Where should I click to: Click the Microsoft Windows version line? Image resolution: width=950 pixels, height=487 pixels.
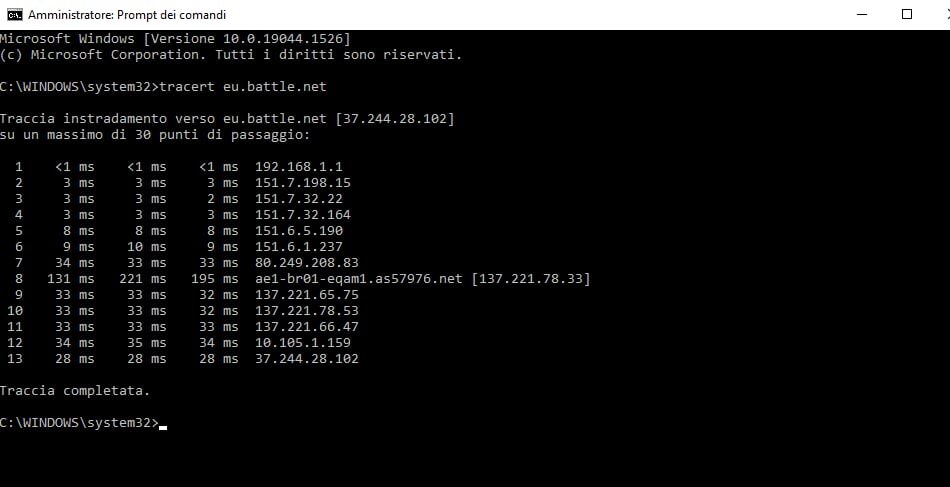(x=175, y=39)
